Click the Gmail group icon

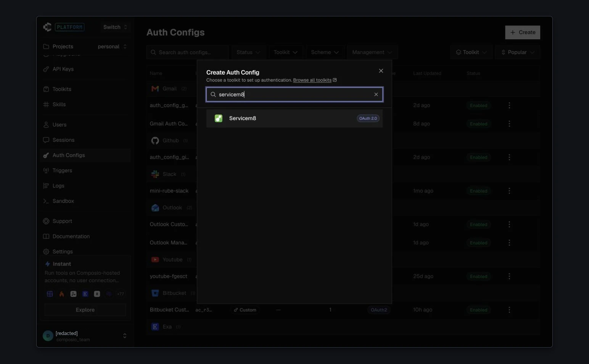pos(155,89)
